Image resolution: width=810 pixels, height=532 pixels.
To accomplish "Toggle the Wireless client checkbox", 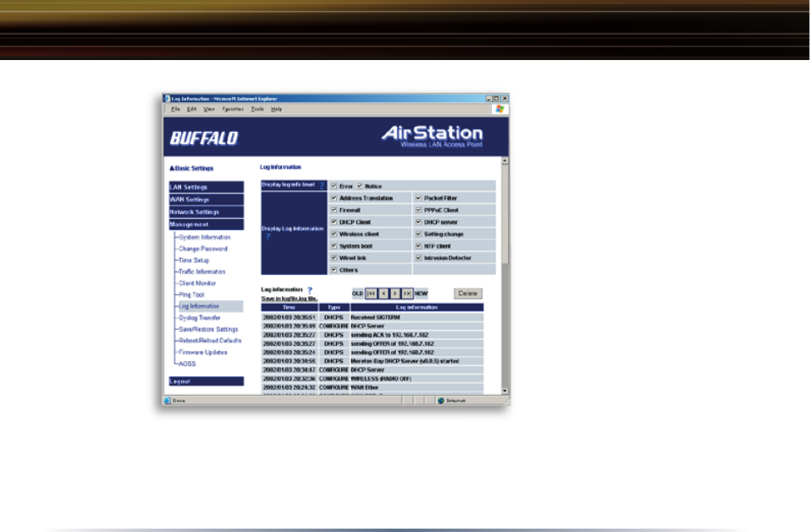I will (x=333, y=233).
